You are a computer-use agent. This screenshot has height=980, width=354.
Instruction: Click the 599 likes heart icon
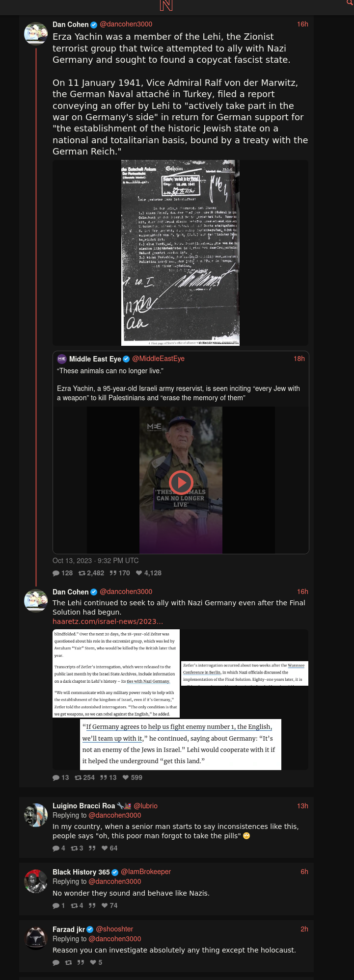click(x=126, y=777)
